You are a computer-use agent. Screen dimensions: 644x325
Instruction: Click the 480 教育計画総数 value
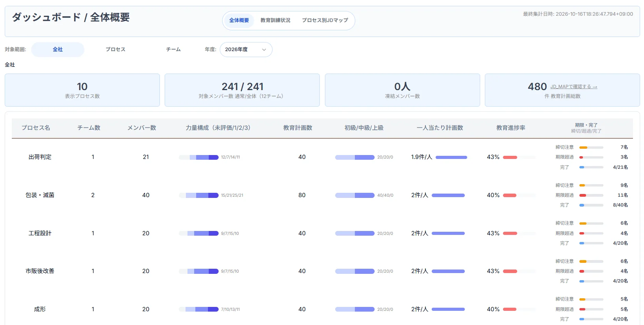coord(537,87)
